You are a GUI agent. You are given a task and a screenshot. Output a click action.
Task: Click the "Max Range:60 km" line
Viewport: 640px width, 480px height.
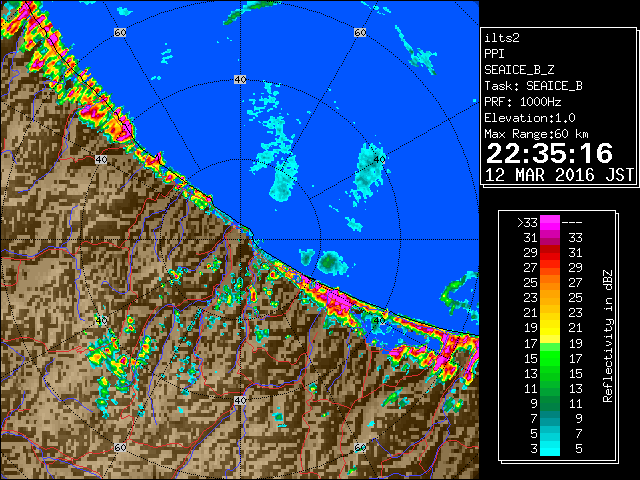536,134
